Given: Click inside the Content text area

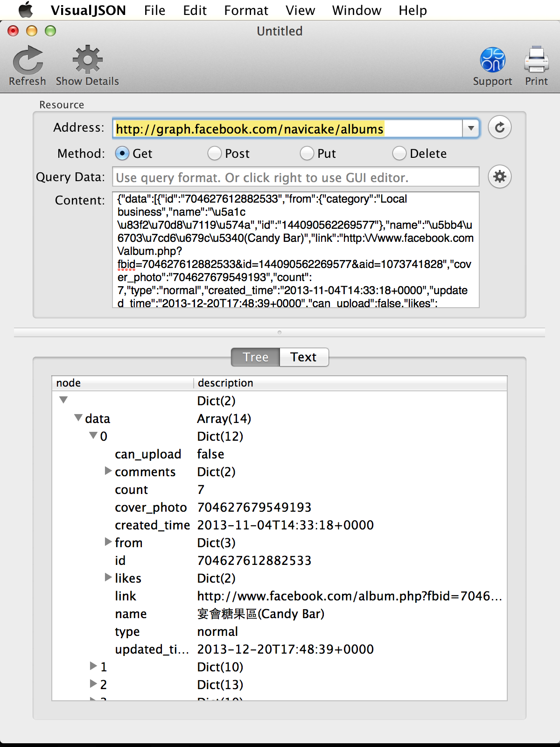Looking at the screenshot, I should tap(296, 250).
